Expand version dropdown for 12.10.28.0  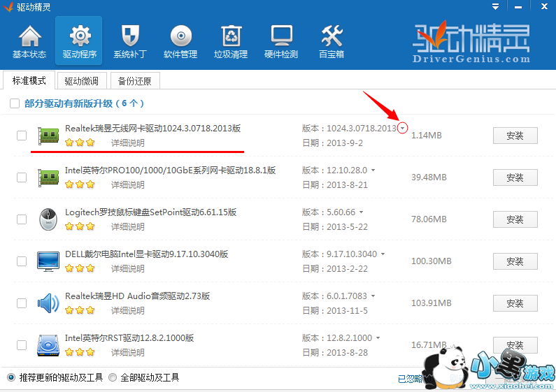[x=373, y=170]
